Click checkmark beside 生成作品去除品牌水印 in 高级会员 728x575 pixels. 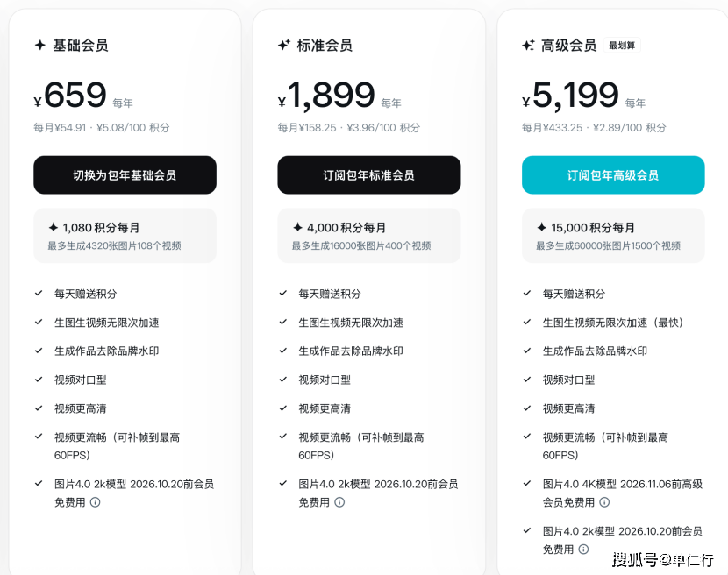(526, 351)
